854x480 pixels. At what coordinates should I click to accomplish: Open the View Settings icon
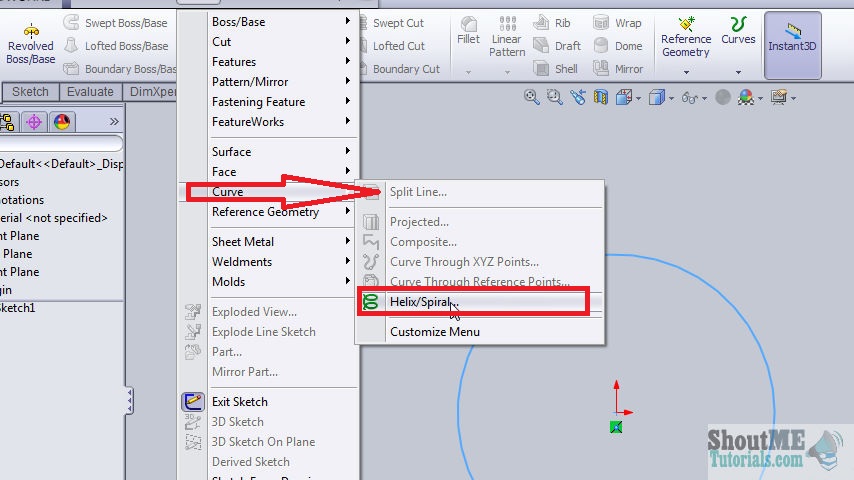(x=779, y=98)
